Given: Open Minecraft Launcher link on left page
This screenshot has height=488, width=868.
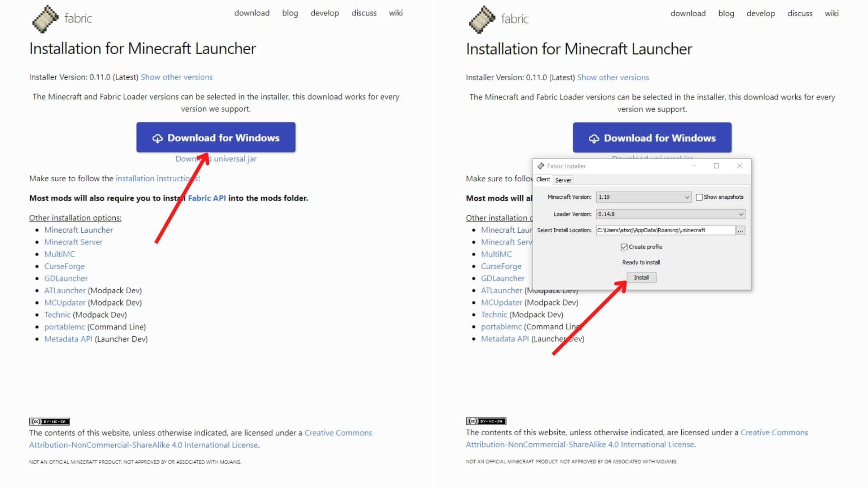Looking at the screenshot, I should [79, 230].
